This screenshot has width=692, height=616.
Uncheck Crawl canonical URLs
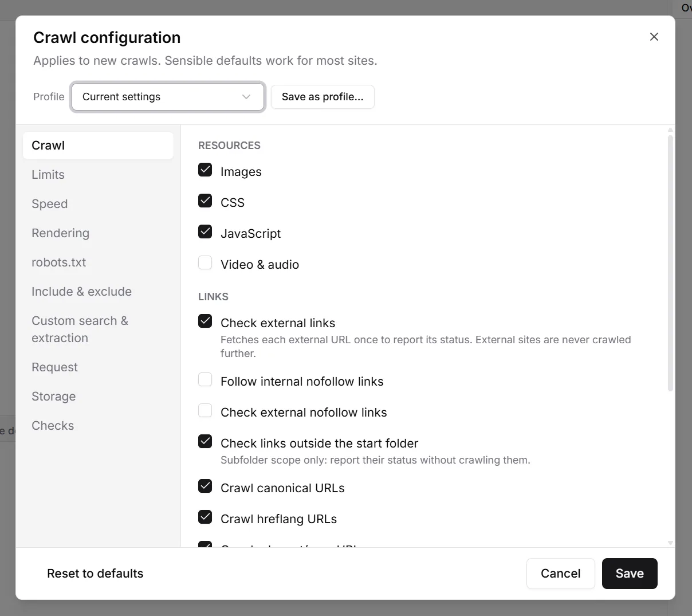(x=205, y=486)
